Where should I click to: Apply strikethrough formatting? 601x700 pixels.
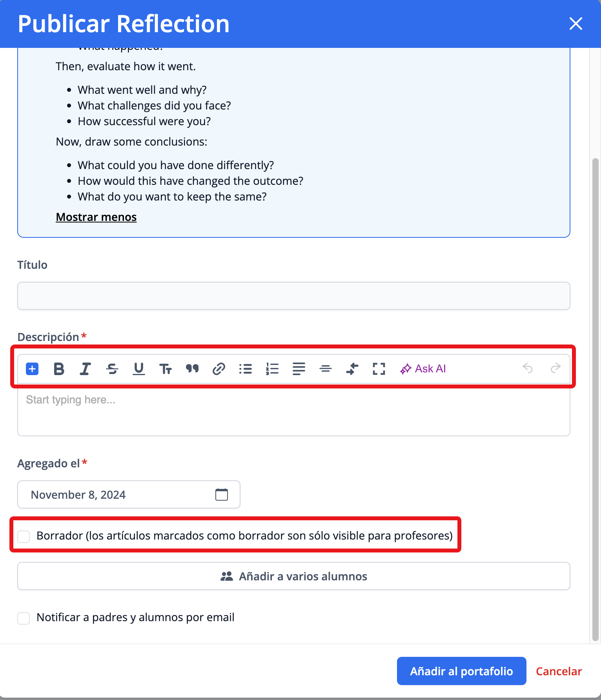coord(112,369)
